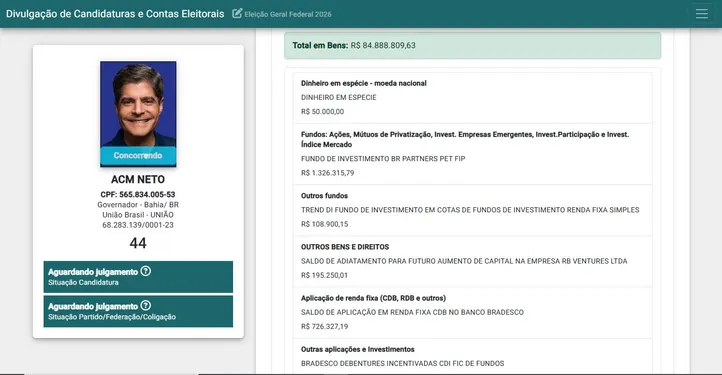The height and width of the screenshot is (375, 722).
Task: Click the TREND DI FUNDO DE INVESTIMENTO description
Action: (x=470, y=210)
